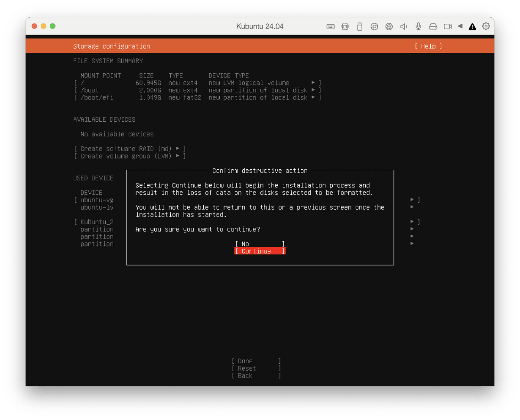Viewport: 520px width, 420px height.
Task: Click the FILE SYSTEM SUMMARY heading
Action: click(x=108, y=61)
